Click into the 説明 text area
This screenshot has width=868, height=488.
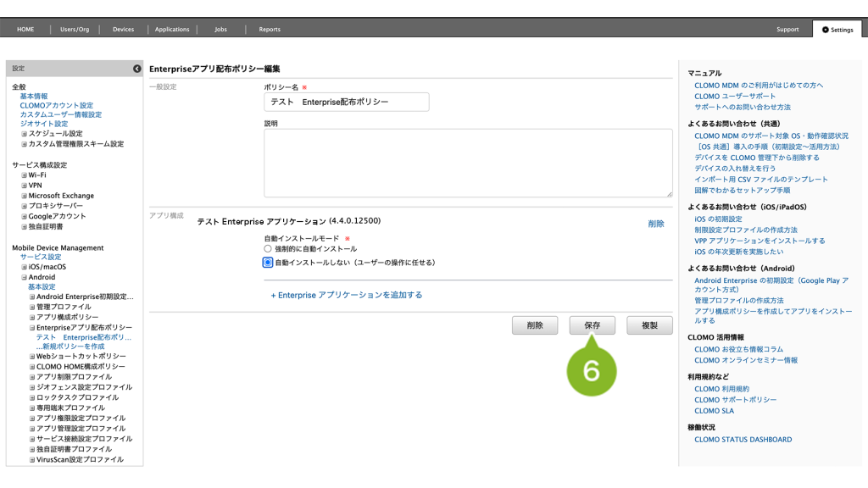468,163
